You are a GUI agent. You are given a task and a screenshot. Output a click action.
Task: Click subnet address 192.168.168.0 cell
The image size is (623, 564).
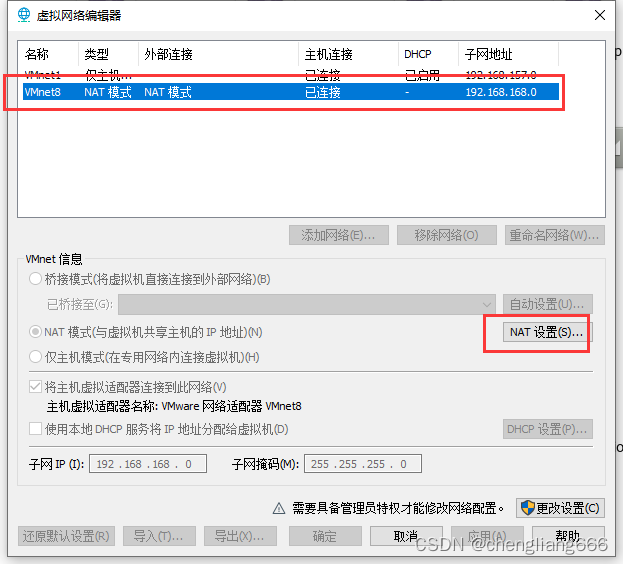click(501, 92)
